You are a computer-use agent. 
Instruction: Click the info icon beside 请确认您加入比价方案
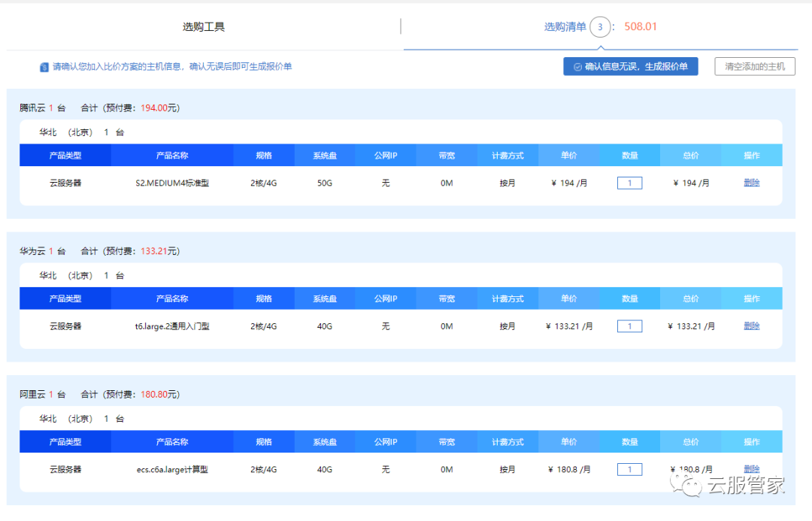click(44, 67)
